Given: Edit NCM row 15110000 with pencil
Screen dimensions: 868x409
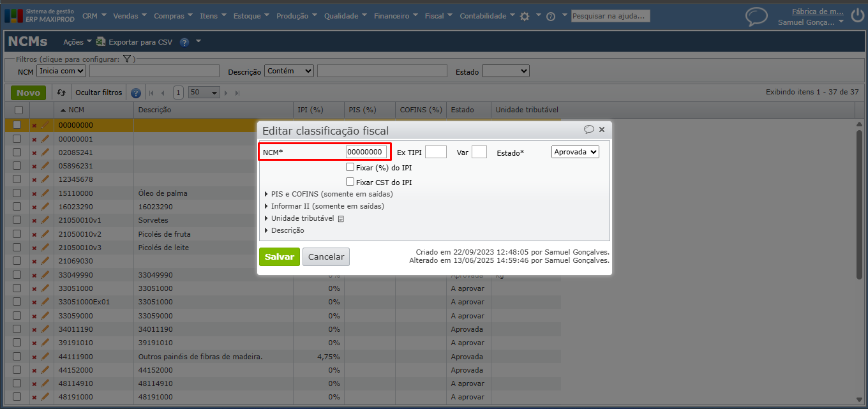Looking at the screenshot, I should click(x=45, y=193).
